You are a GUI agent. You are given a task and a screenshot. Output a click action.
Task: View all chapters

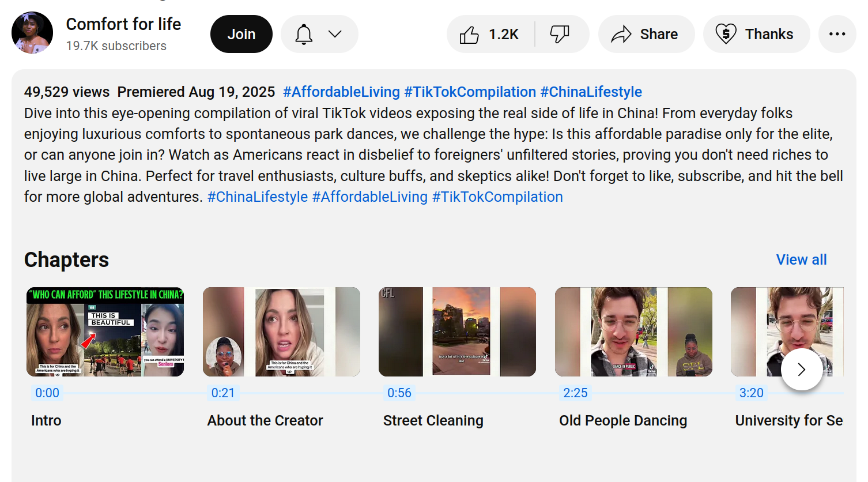point(801,259)
